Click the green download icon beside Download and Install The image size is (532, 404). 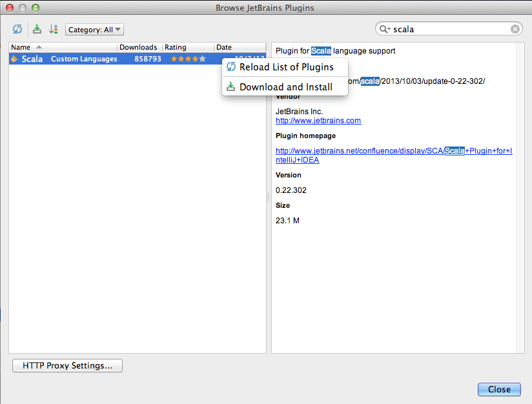[231, 86]
